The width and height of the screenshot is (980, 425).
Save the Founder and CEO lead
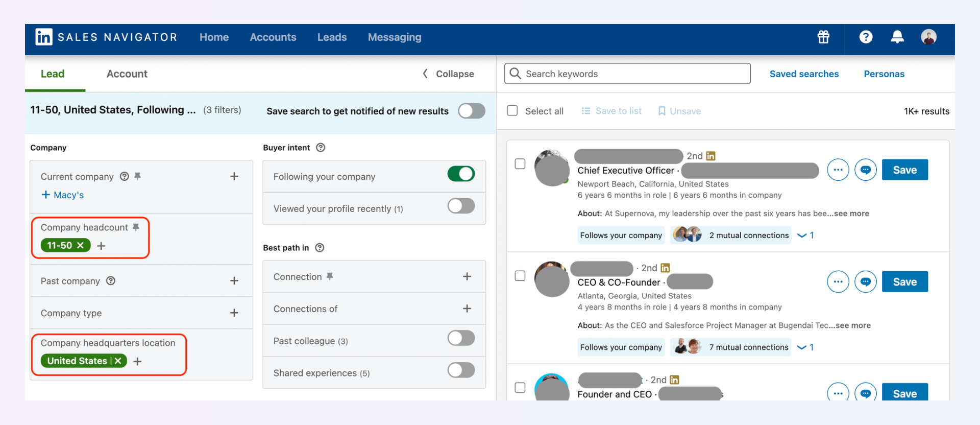[x=905, y=392]
